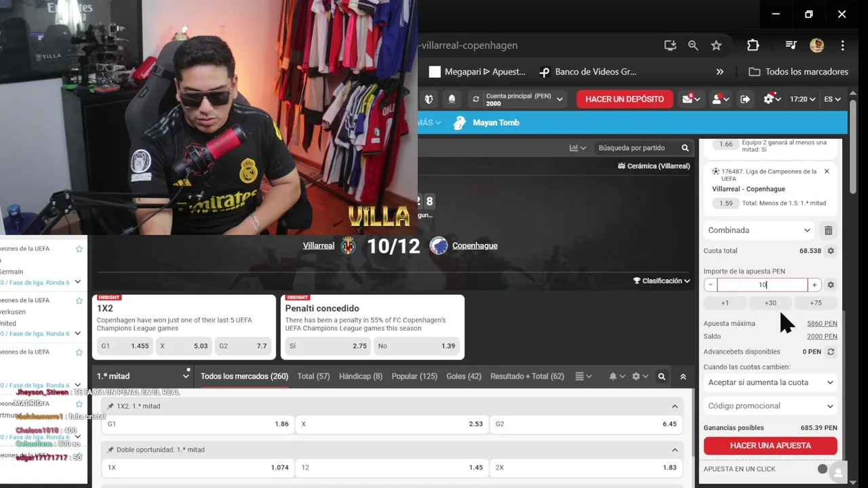Search markets with the magnifier icon

[x=662, y=376]
